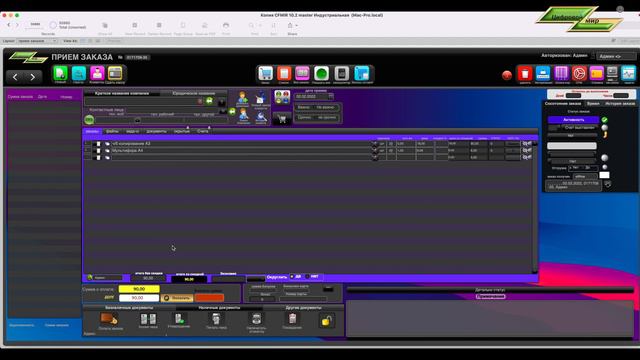Click the add-client person icon with green arrow
The image size is (640, 360).
243,98
